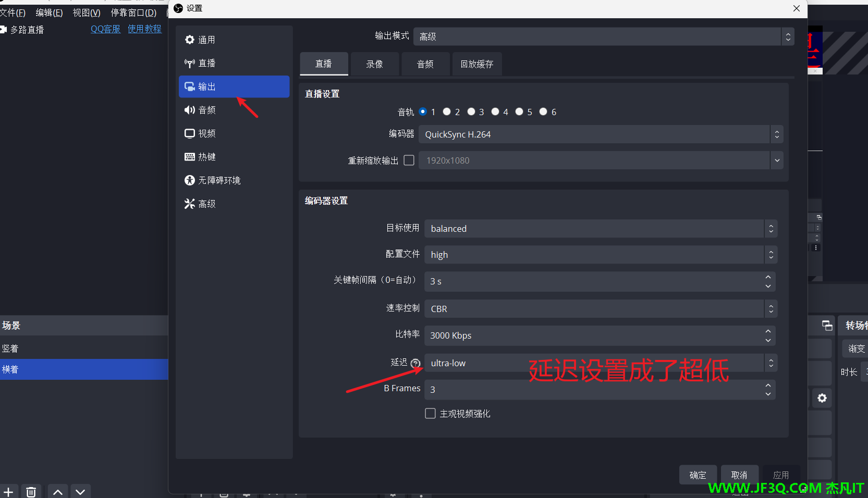Viewport: 868px width, 498px height.
Task: Open the 使用教程 tutorial link
Action: (x=144, y=29)
